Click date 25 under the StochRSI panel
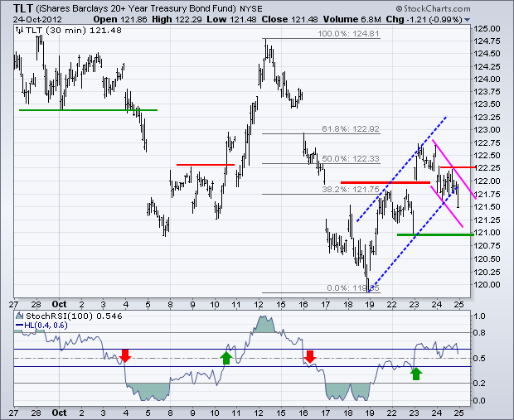514x420 pixels. (459, 413)
